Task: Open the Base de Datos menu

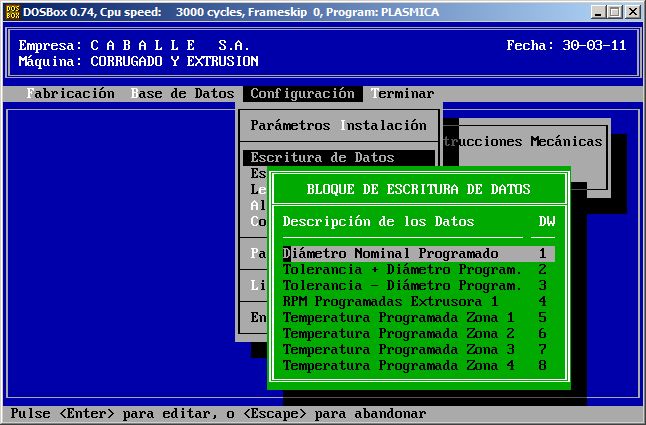Action: point(182,94)
